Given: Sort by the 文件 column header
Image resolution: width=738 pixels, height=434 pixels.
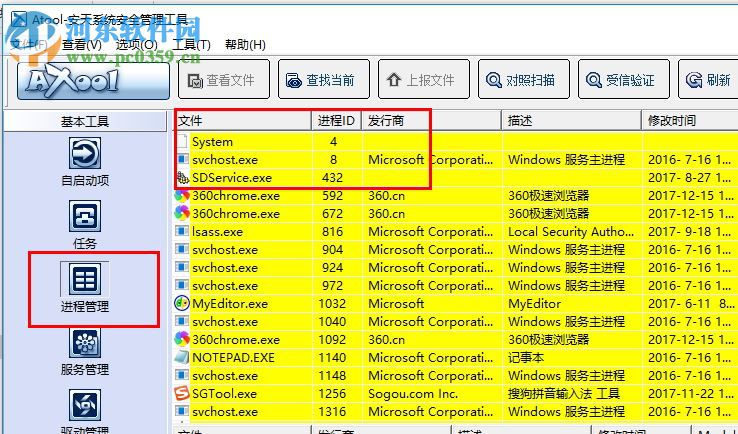Looking at the screenshot, I should point(243,121).
